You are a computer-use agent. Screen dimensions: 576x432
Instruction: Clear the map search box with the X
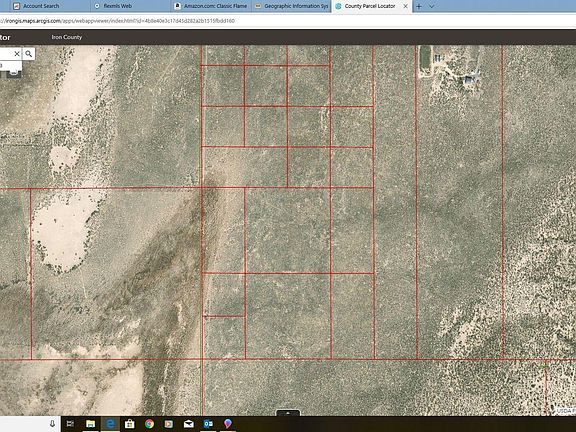click(x=17, y=54)
